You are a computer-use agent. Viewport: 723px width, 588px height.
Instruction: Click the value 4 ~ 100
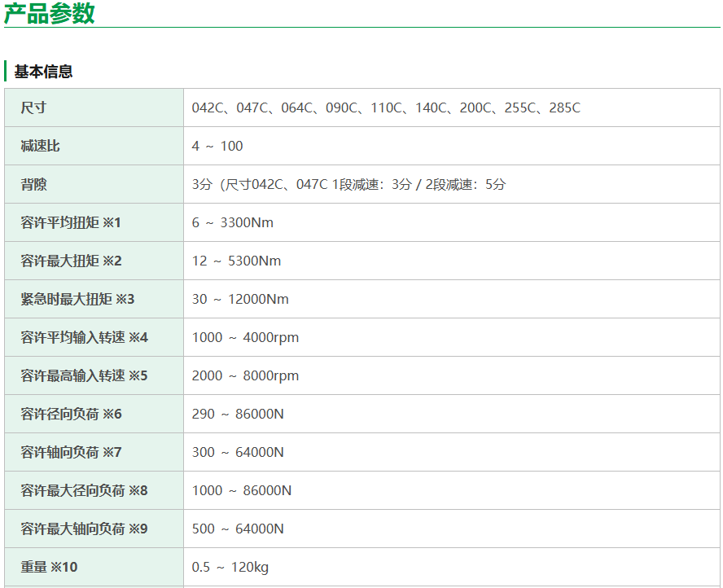(217, 146)
